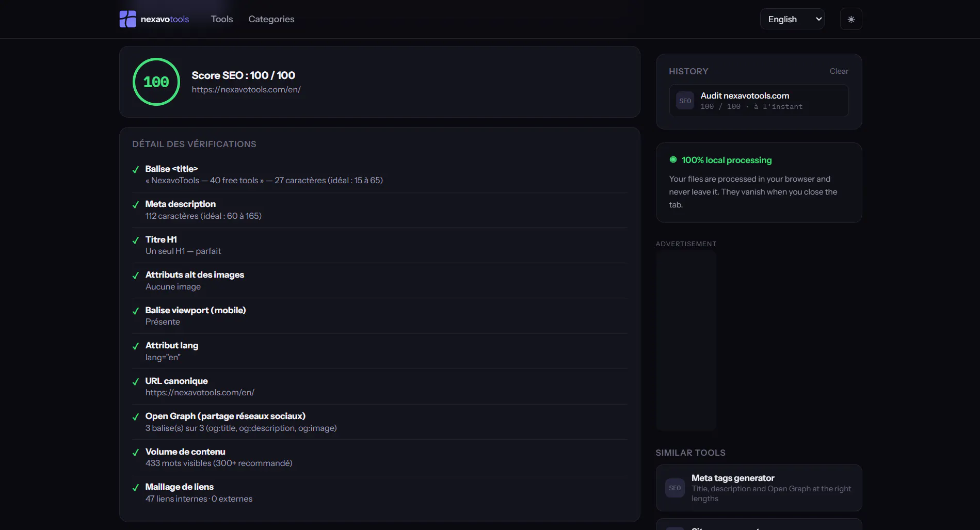Clear the audit history
This screenshot has width=980, height=530.
[839, 71]
